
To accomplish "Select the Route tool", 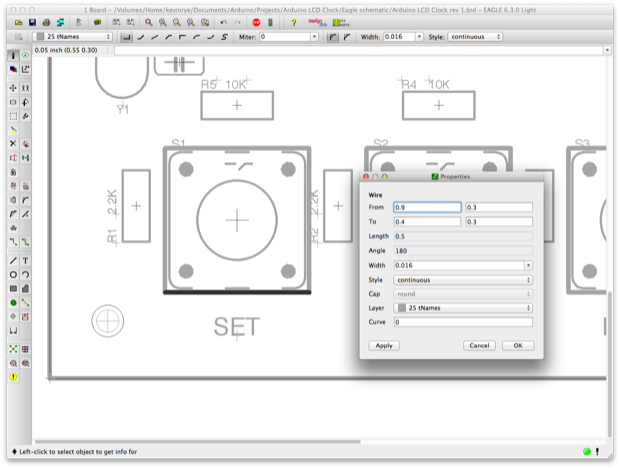I will point(13,242).
